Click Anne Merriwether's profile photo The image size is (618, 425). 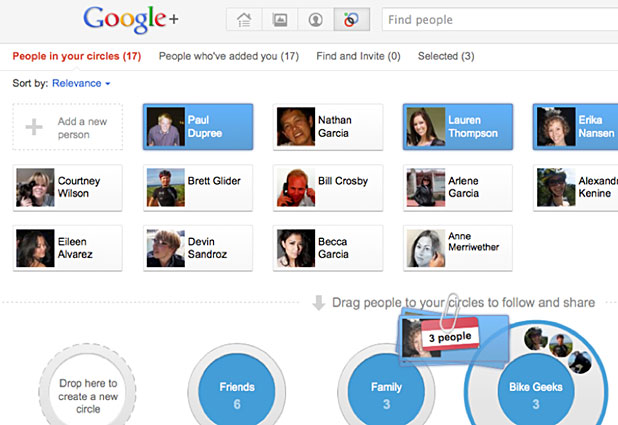click(426, 248)
